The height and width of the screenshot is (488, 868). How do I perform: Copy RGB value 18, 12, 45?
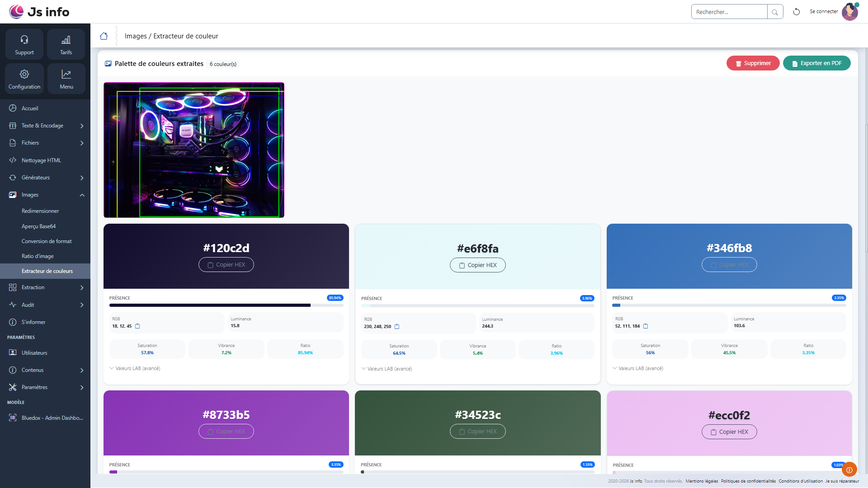click(x=138, y=326)
